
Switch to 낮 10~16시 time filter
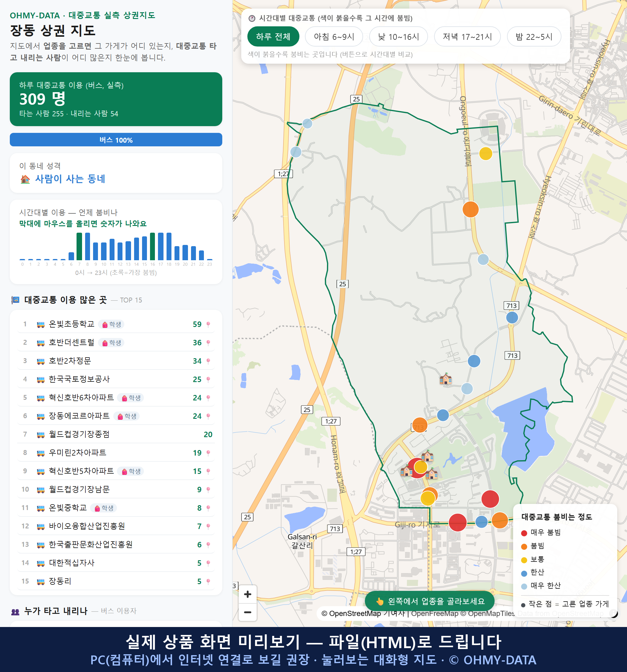coord(398,36)
